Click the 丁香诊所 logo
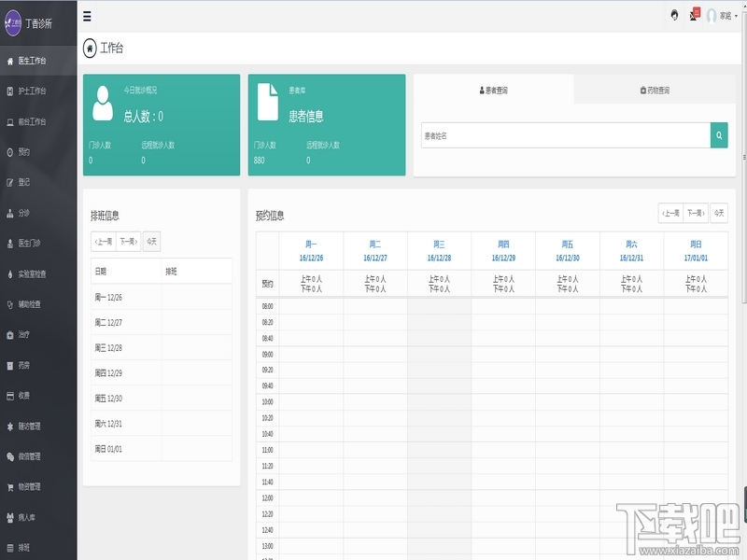747x560 pixels. click(13, 22)
